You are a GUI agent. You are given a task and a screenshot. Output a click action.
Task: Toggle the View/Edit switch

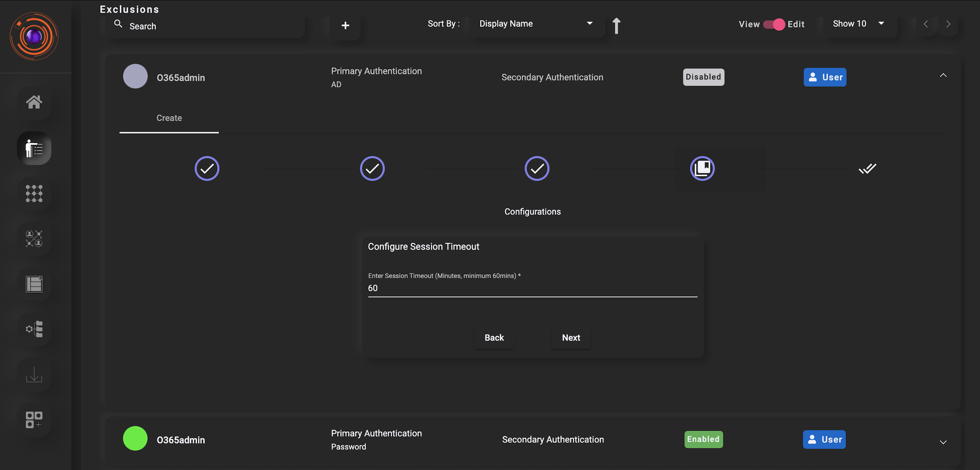click(x=774, y=24)
